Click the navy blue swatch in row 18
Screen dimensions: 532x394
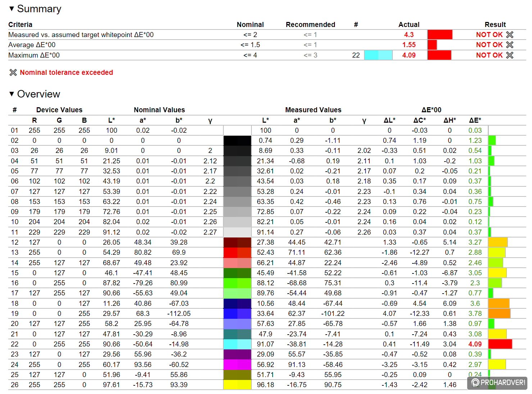[x=237, y=303]
